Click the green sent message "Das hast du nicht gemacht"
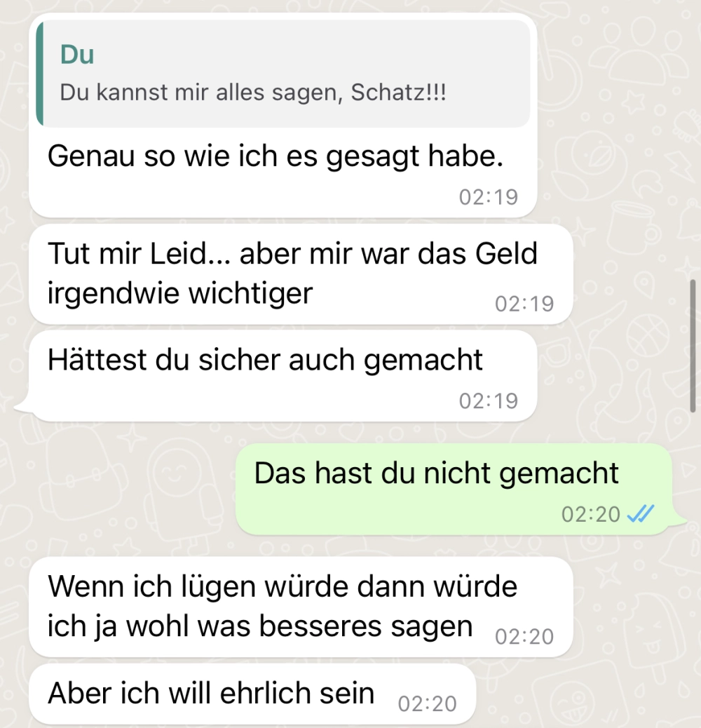 pyautogui.click(x=454, y=489)
